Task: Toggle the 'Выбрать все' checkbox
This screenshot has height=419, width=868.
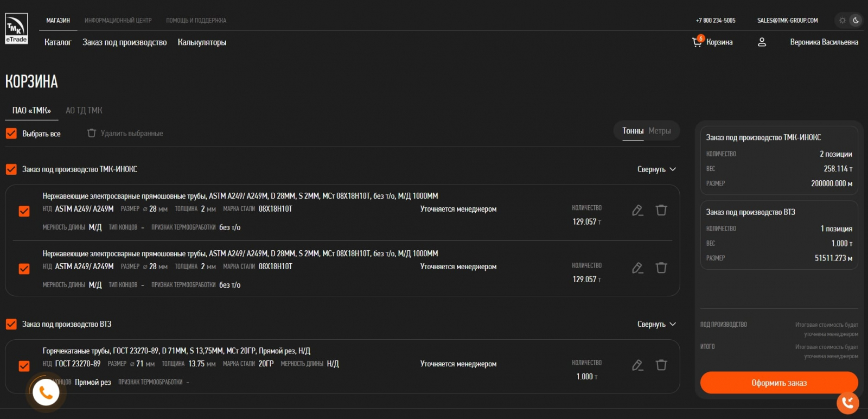Action: 11,134
